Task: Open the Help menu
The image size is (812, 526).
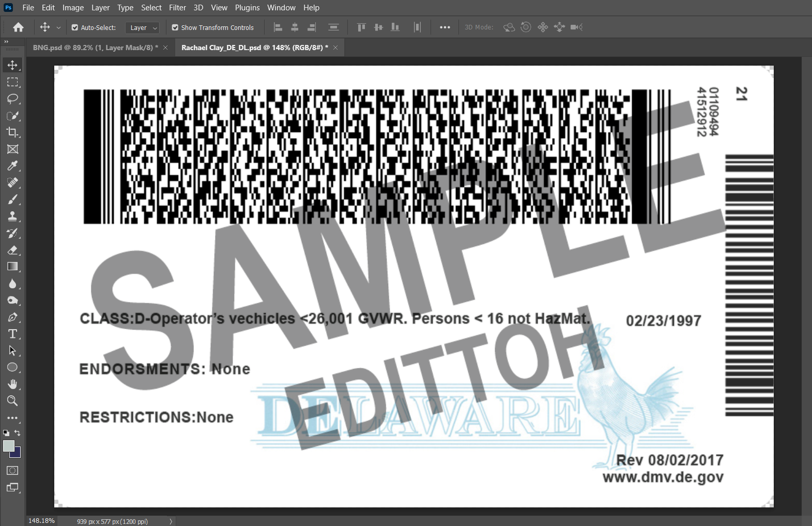Action: (x=311, y=8)
